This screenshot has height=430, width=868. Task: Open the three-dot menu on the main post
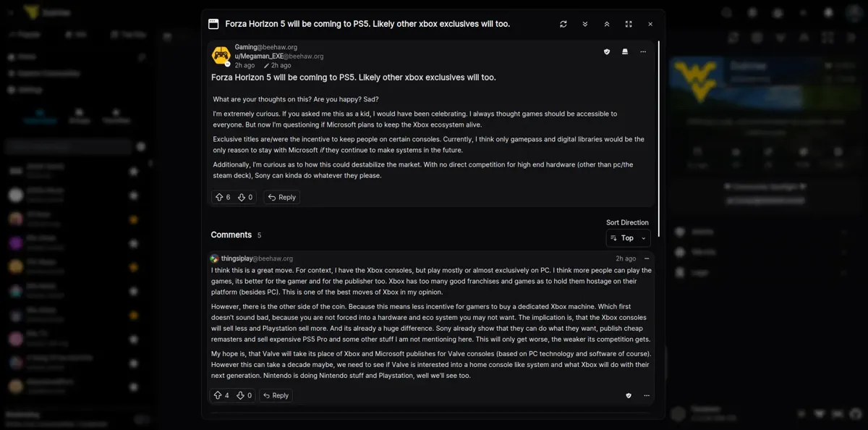tap(643, 51)
